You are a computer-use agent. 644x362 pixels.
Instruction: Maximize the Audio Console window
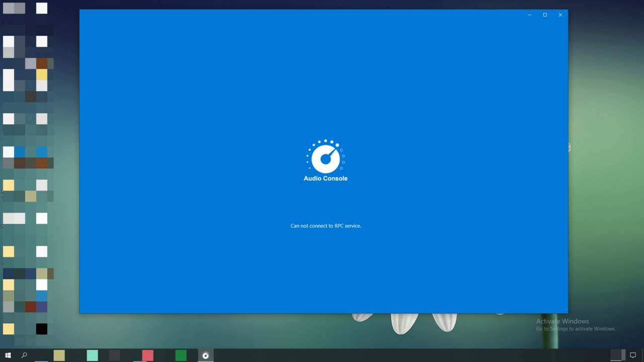[x=545, y=15]
